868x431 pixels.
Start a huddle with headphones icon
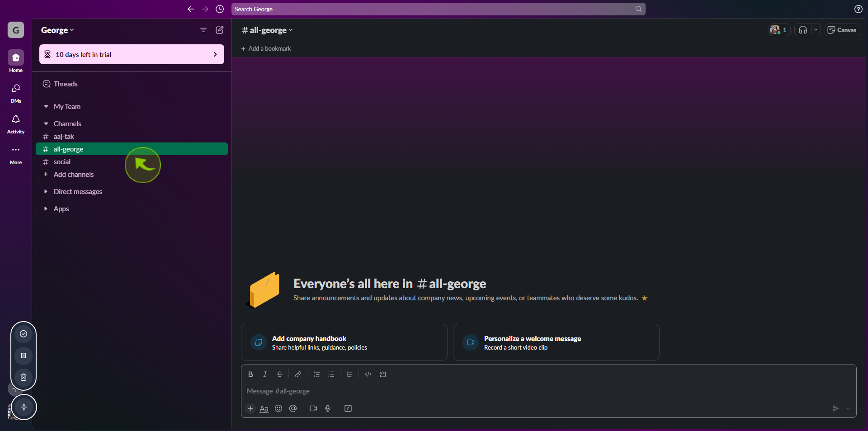pos(803,30)
